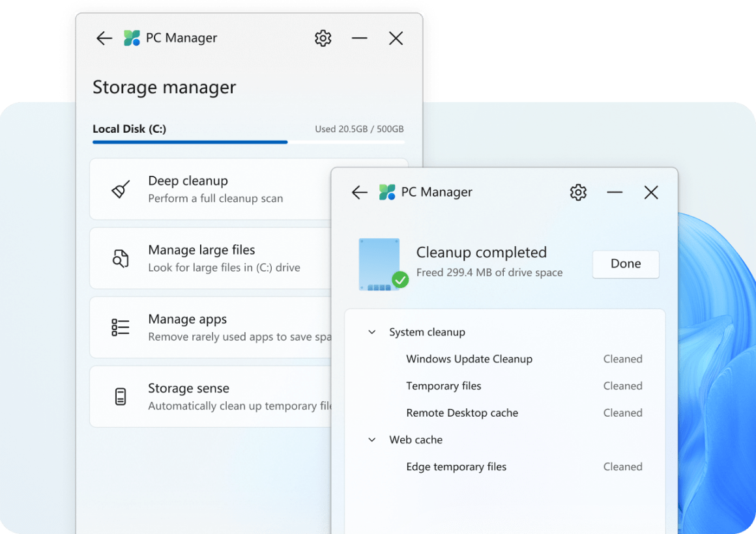The height and width of the screenshot is (534, 756).
Task: Click the drive icon with green checkmark
Action: click(x=380, y=264)
